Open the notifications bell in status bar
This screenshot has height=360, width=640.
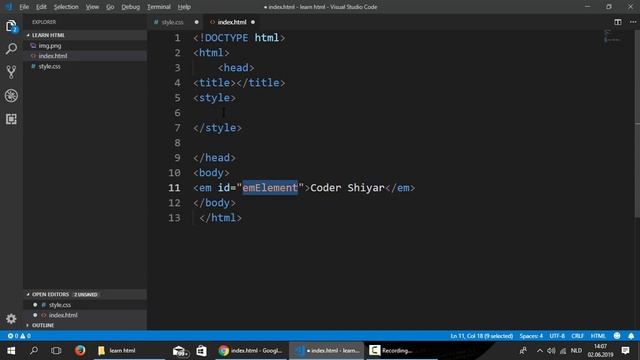click(631, 336)
